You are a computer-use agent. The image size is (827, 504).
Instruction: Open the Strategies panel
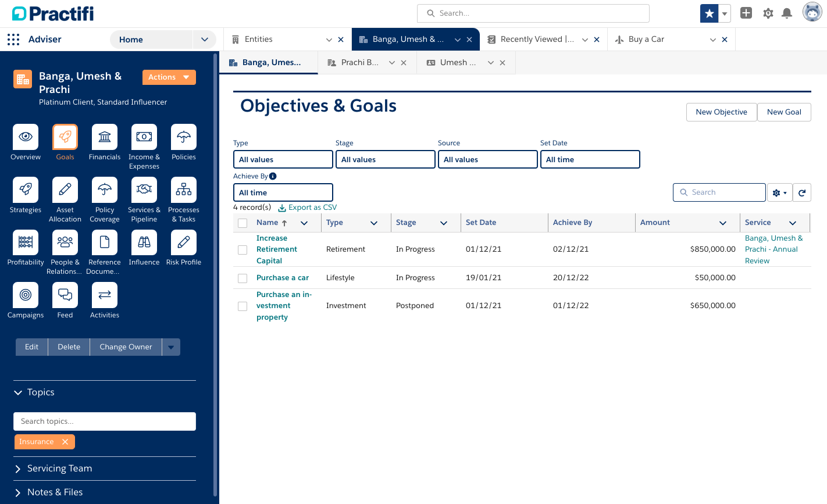25,190
